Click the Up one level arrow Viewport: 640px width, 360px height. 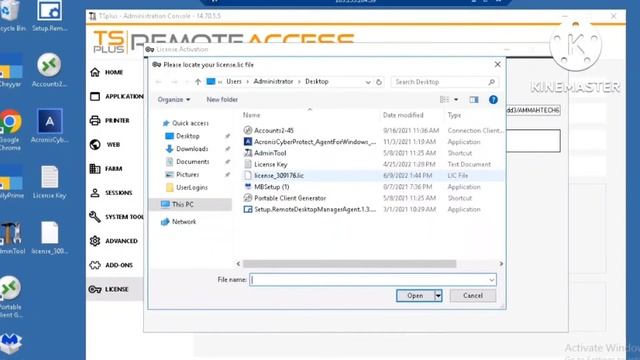(198, 82)
